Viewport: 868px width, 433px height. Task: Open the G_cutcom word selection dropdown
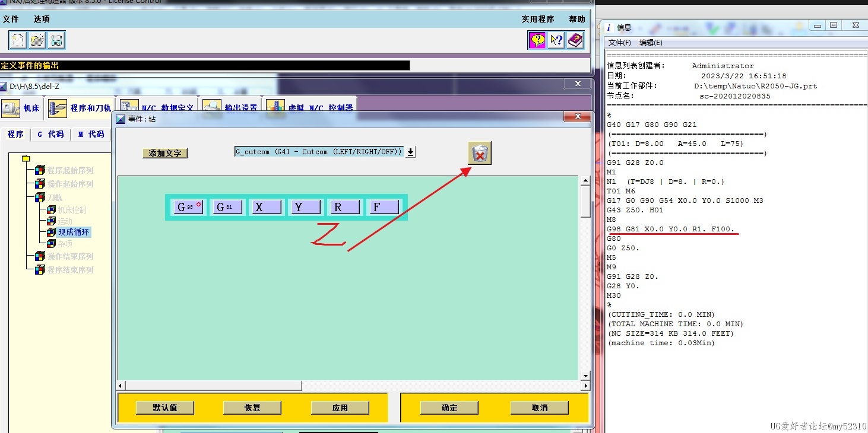click(410, 152)
